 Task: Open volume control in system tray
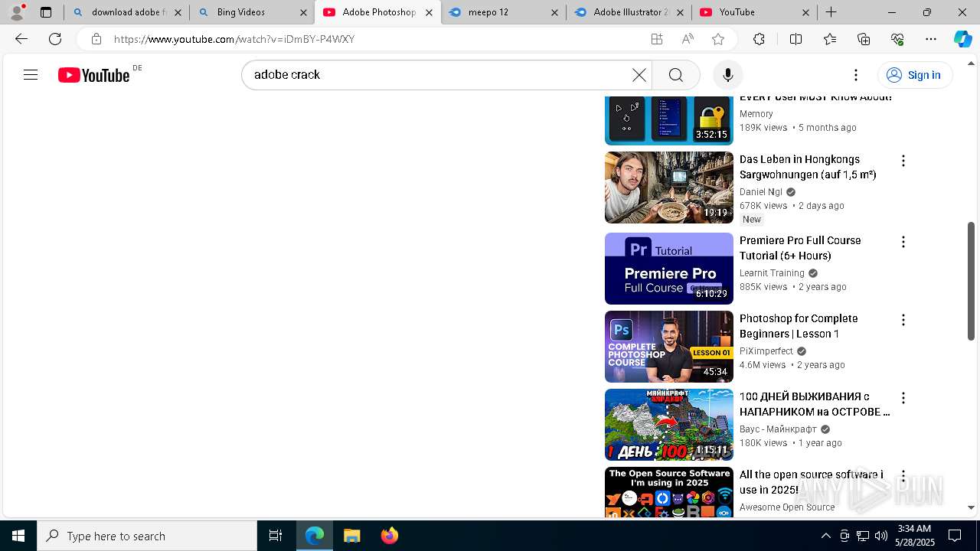[881, 536]
